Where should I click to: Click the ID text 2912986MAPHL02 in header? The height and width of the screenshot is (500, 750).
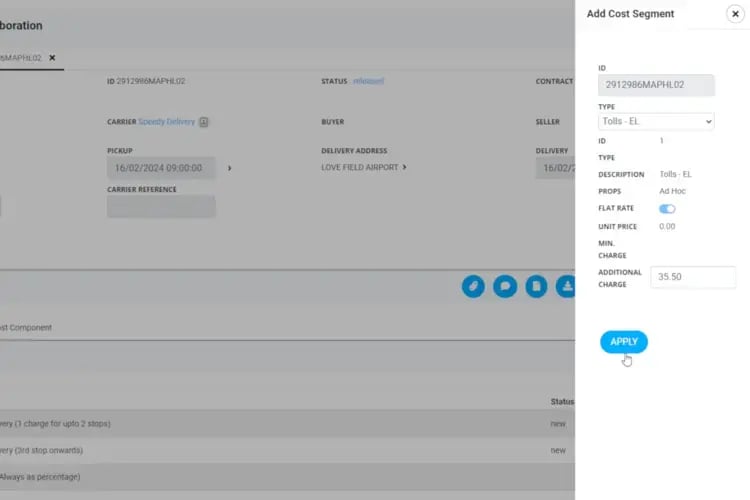point(151,81)
